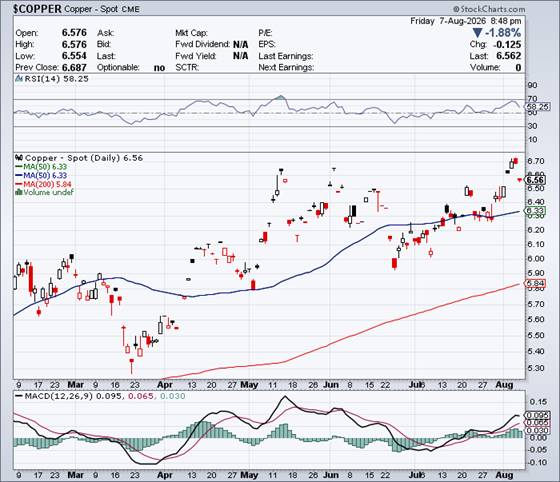Click the May label under the price chart
The image size is (560, 482).
[249, 385]
